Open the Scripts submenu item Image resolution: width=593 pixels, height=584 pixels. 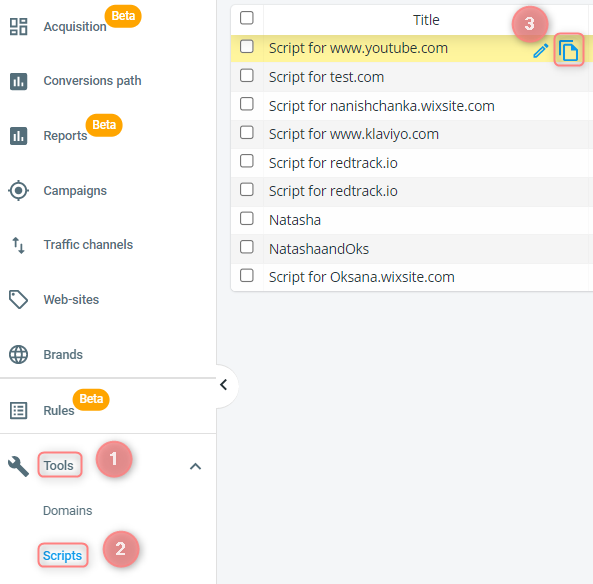(62, 555)
